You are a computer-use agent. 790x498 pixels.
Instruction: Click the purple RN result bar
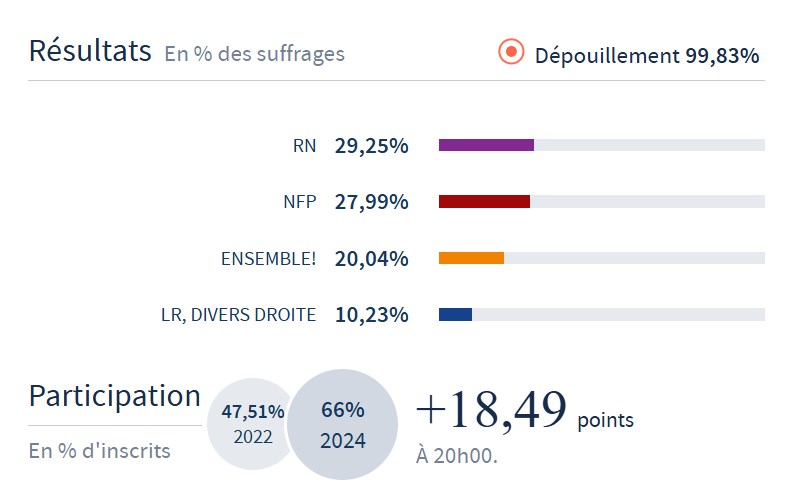486,145
